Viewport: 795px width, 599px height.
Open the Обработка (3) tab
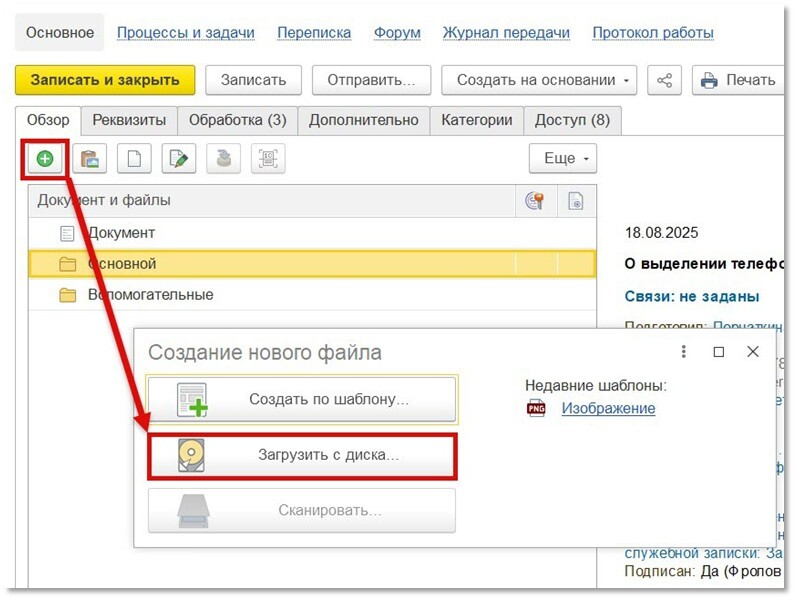point(237,120)
